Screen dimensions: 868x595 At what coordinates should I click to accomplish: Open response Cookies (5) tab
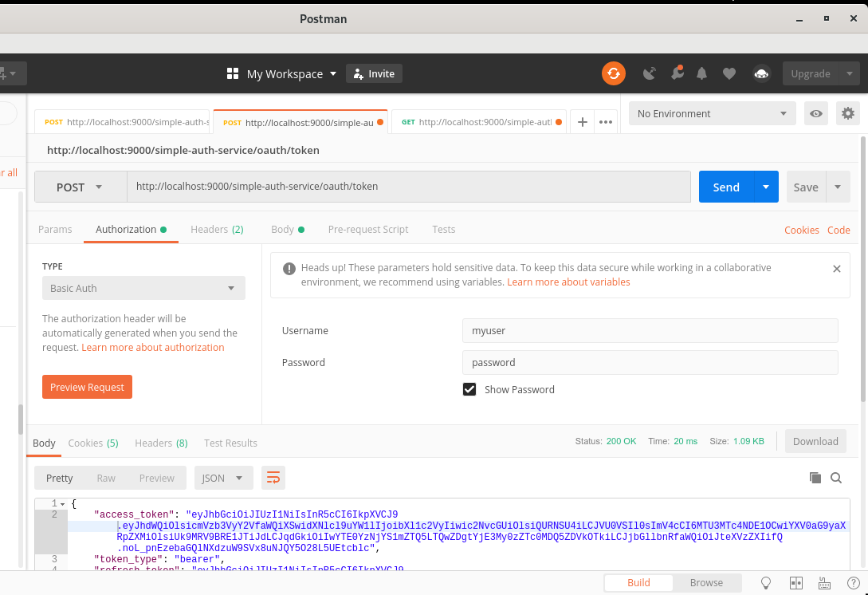click(93, 443)
